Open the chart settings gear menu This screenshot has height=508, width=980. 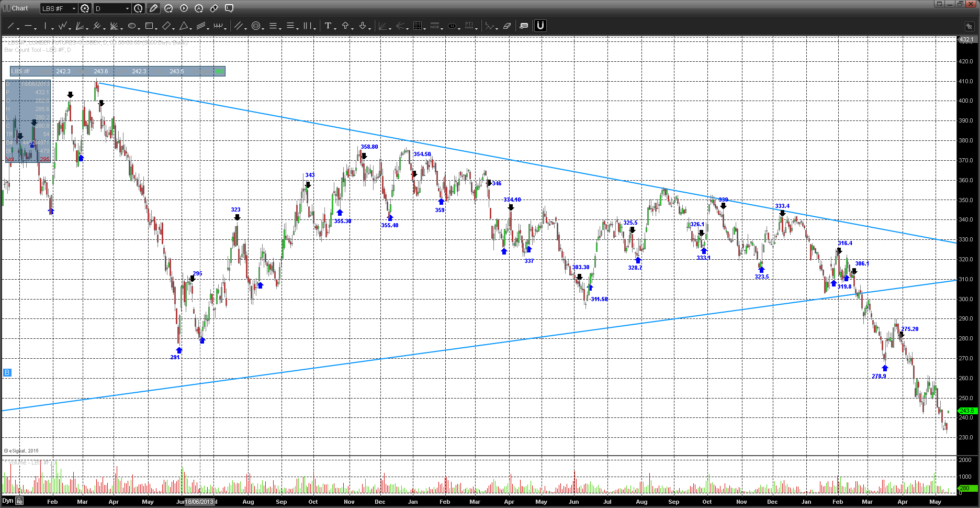point(85,8)
